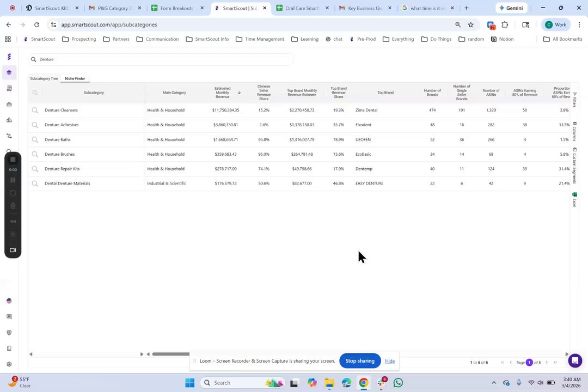588x392 pixels.
Task: Open WhatsApp from the taskbar
Action: 398,383
